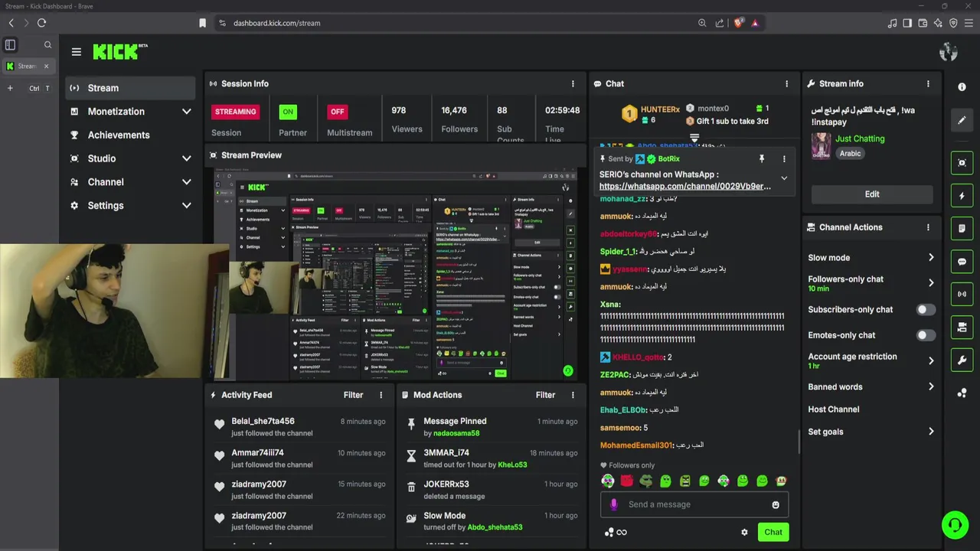Open the green headset support button
The image size is (980, 551).
(955, 525)
